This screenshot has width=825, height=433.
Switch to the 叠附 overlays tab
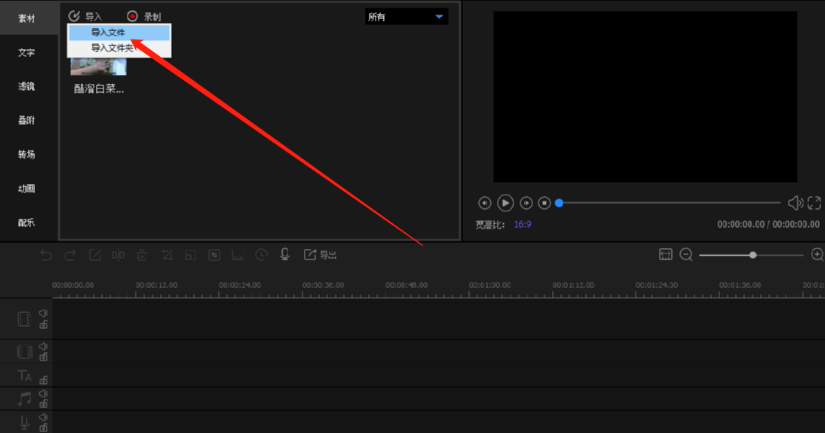click(x=26, y=120)
